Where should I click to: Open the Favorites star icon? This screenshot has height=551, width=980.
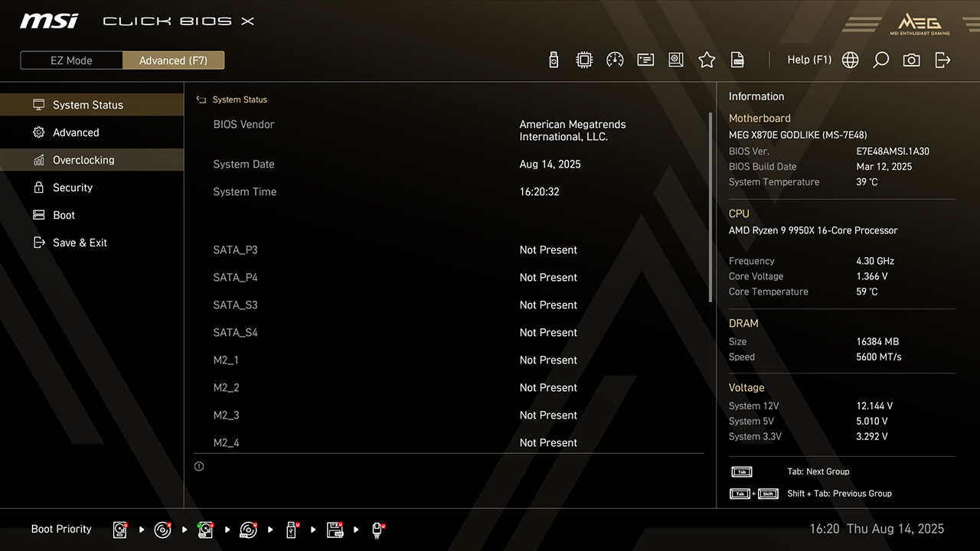coord(707,60)
